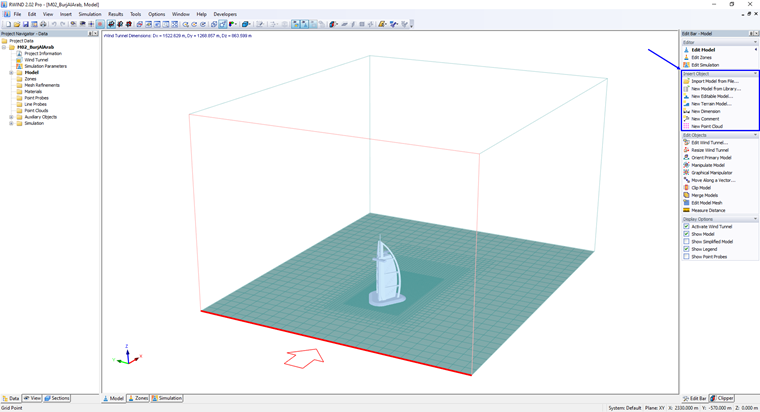Click Edit Model in Editor section

[703, 50]
